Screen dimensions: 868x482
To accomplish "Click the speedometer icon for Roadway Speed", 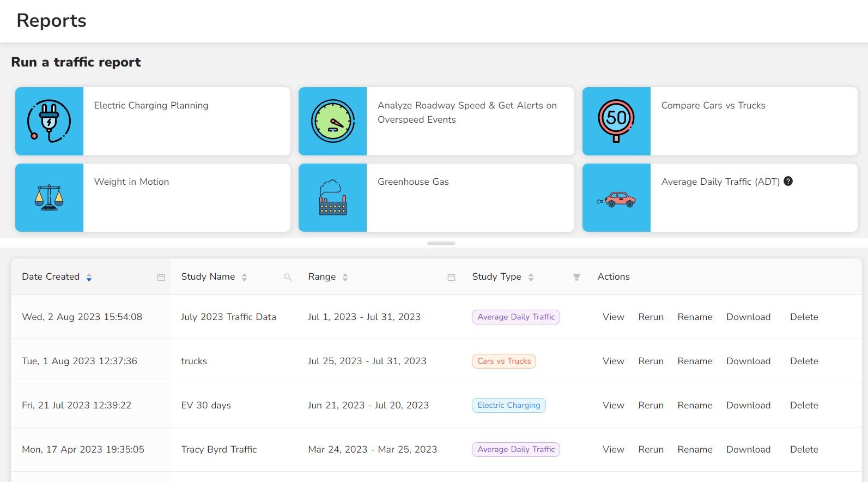I will click(332, 121).
